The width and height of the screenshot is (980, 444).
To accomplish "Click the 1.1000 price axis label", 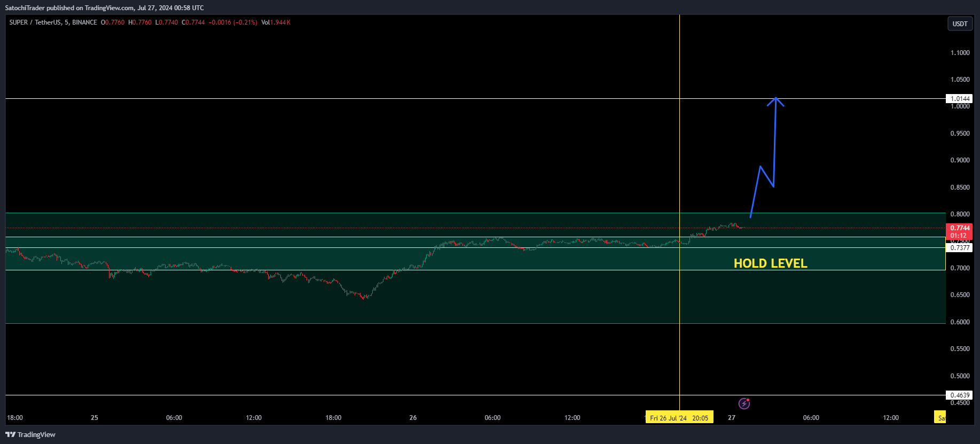I will point(960,53).
